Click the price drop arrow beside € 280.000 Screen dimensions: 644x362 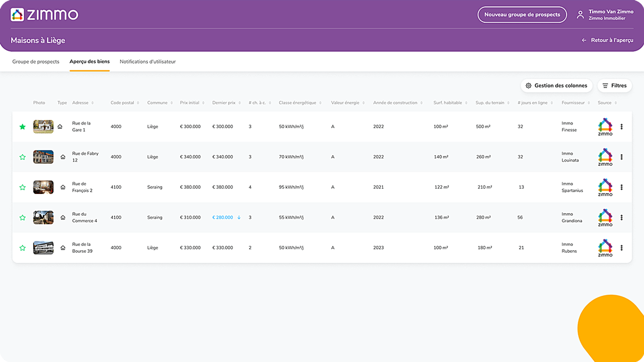click(x=239, y=217)
